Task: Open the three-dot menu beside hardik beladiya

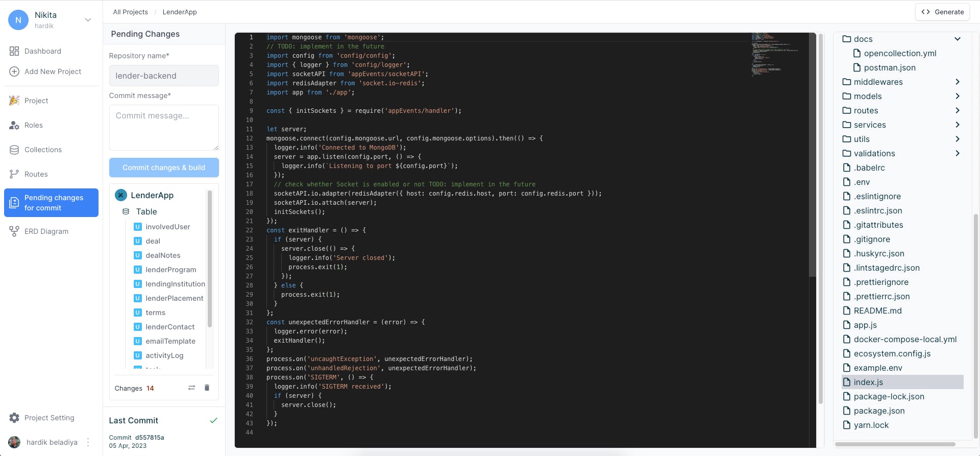Action: [x=88, y=442]
